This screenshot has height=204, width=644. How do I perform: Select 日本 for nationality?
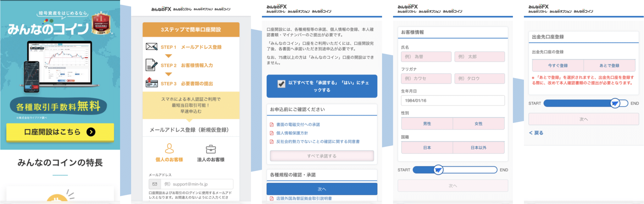pyautogui.click(x=427, y=148)
